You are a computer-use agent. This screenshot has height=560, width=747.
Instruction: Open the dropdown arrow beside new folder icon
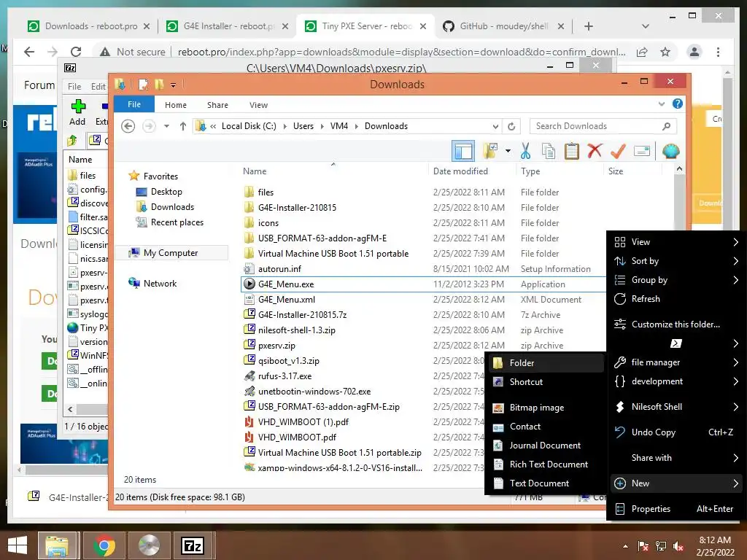[508, 152]
